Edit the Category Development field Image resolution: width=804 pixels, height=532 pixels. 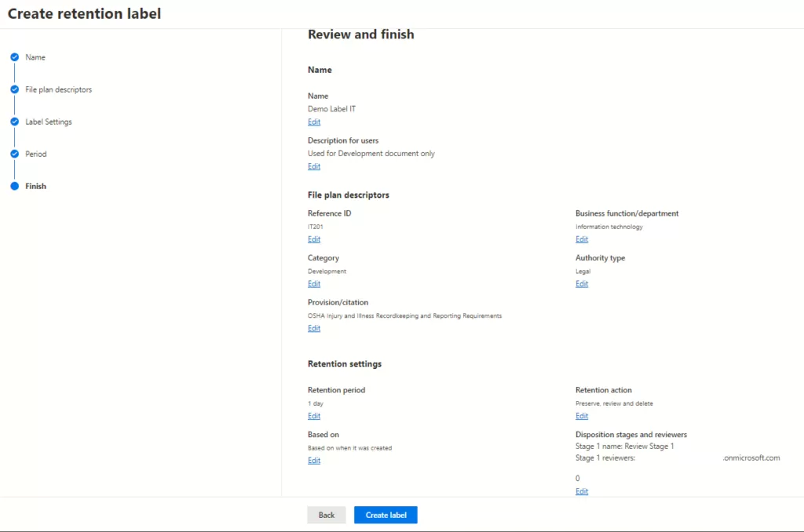(x=314, y=284)
